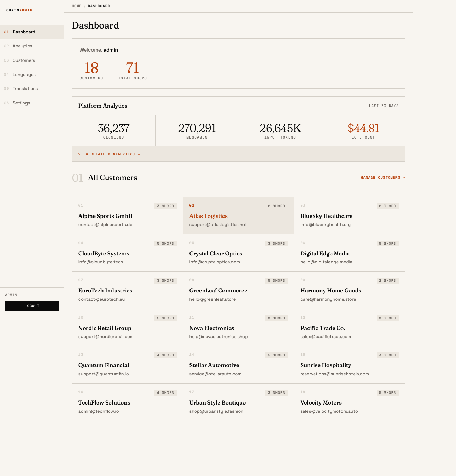Open the Alpine Sports GmbH customer card
The height and width of the screenshot is (476, 456).
[x=127, y=215]
